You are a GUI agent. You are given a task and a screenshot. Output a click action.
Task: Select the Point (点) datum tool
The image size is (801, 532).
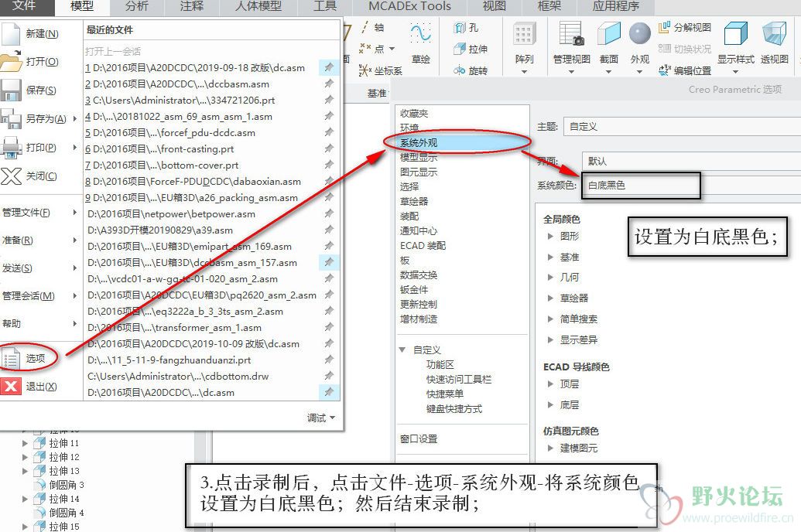click(x=372, y=49)
